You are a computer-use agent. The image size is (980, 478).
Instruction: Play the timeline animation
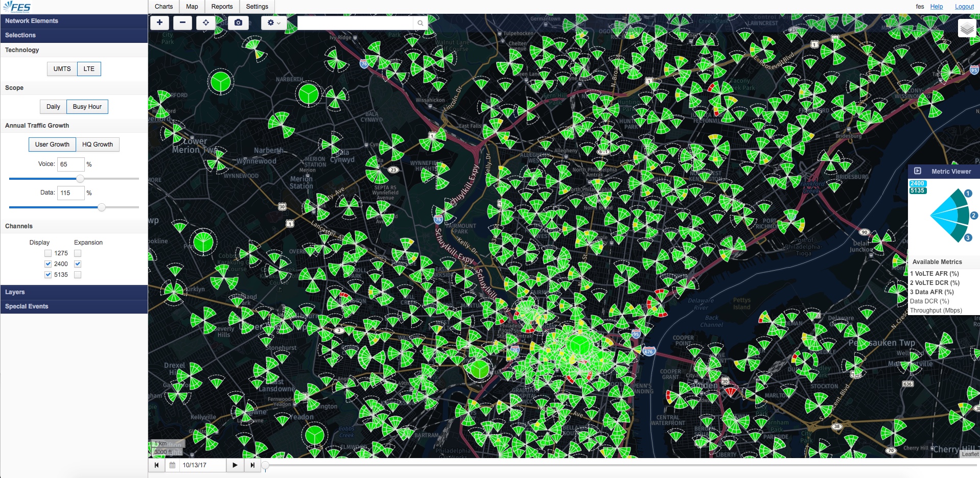click(235, 465)
